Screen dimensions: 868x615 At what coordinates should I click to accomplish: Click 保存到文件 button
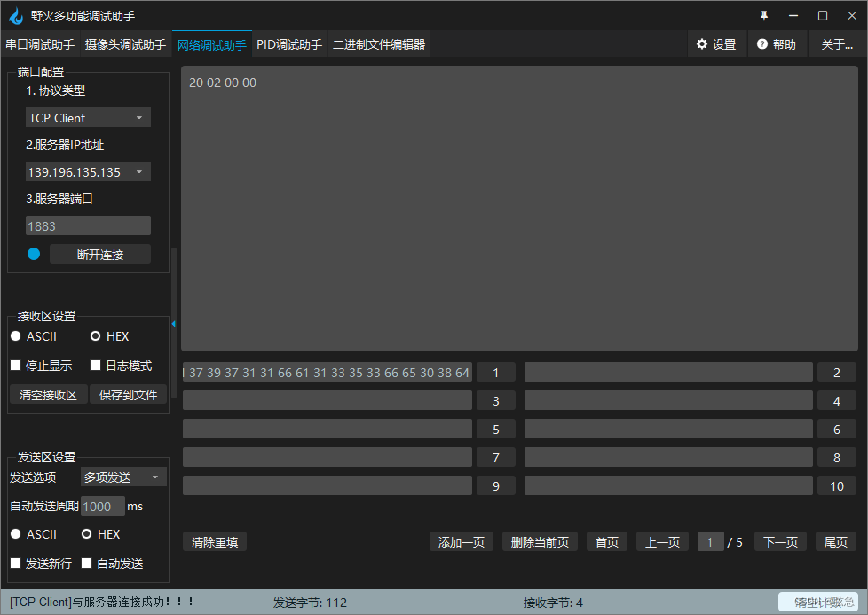tap(128, 395)
